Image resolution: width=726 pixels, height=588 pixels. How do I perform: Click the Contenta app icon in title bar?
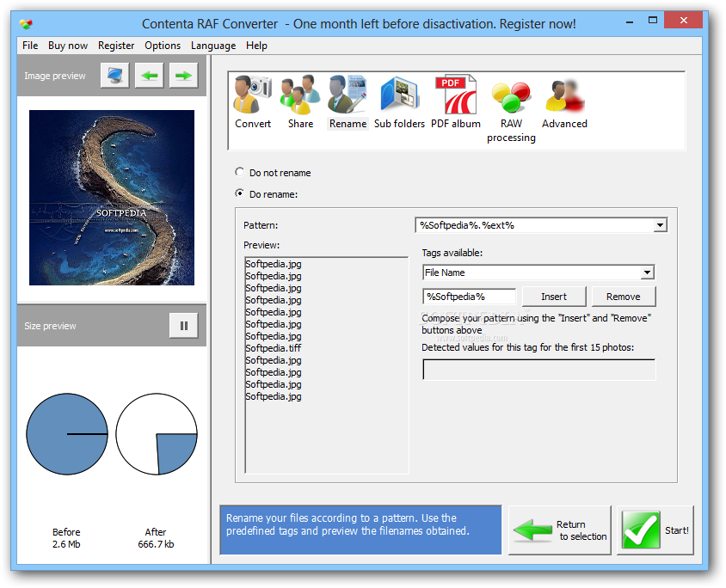click(26, 23)
